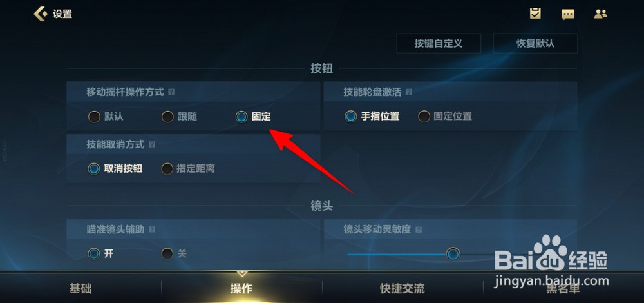Click help icon beside 技能轮盘激活
Screen dimensions: 644x303
click(x=409, y=92)
